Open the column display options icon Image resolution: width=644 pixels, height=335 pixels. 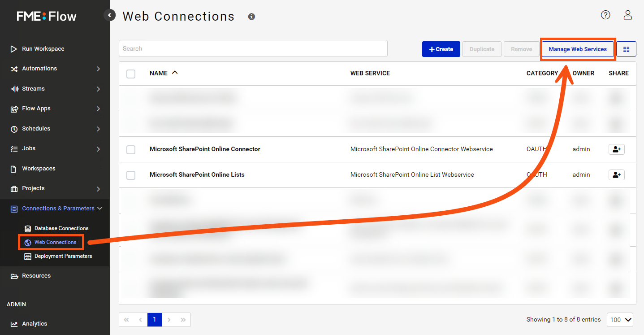point(626,49)
